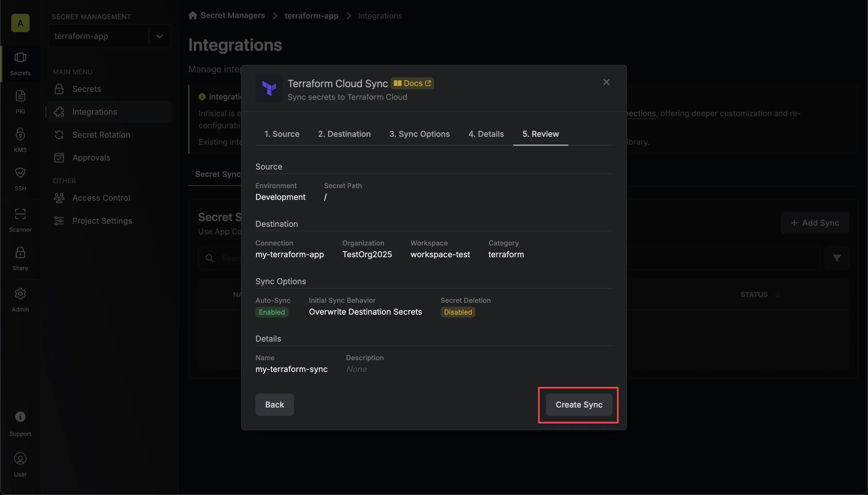868x495 pixels.
Task: Open the Admin gear icon
Action: [x=20, y=300]
